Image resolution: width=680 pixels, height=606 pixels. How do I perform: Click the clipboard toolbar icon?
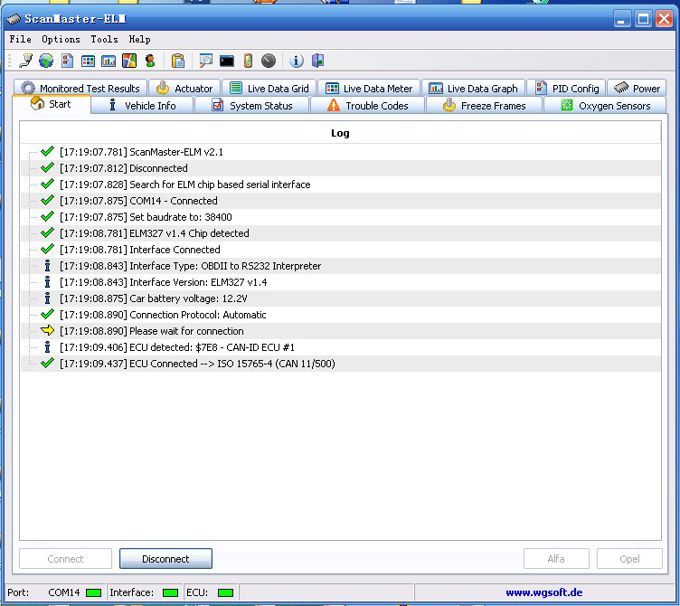[x=178, y=61]
